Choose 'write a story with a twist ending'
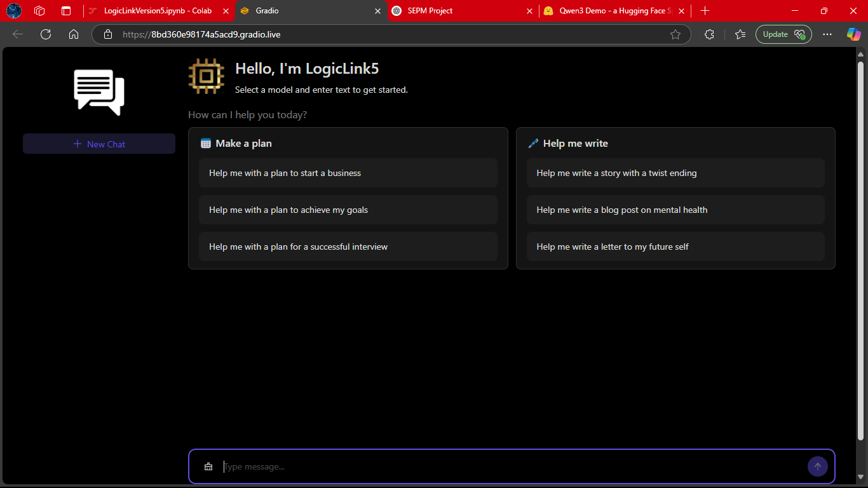The width and height of the screenshot is (868, 488). pyautogui.click(x=675, y=173)
